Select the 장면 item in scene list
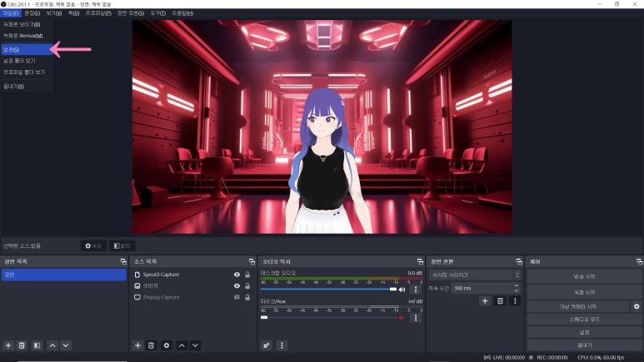The height and width of the screenshot is (362, 644). [63, 275]
